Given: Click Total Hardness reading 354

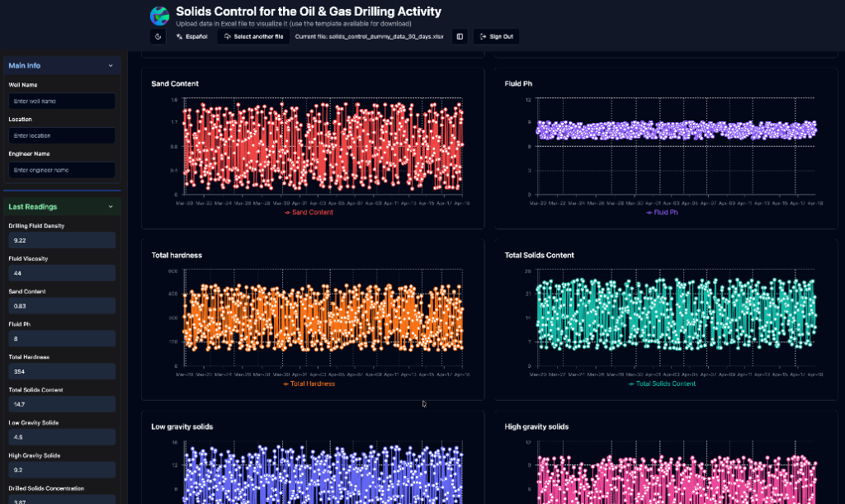Looking at the screenshot, I should tap(62, 371).
